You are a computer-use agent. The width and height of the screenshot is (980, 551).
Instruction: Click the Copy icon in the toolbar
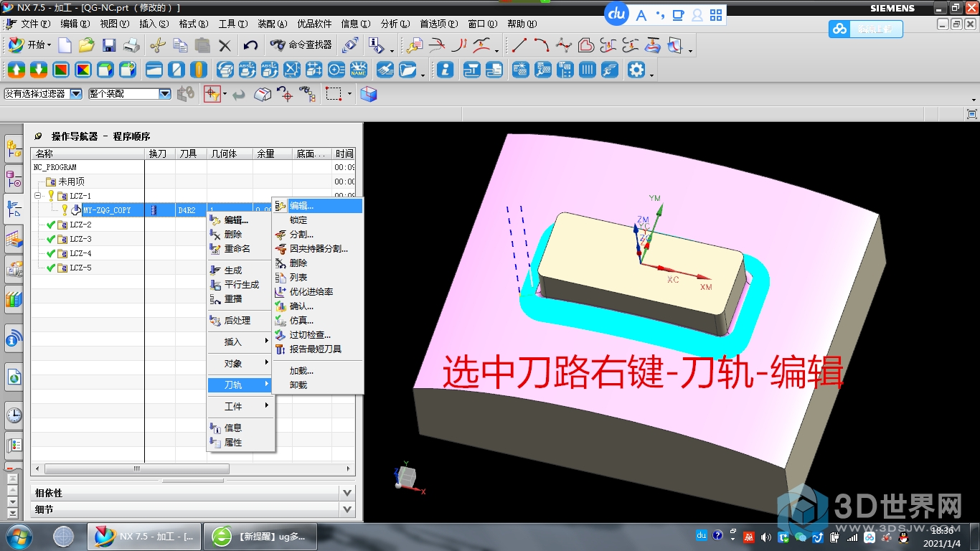click(x=180, y=45)
